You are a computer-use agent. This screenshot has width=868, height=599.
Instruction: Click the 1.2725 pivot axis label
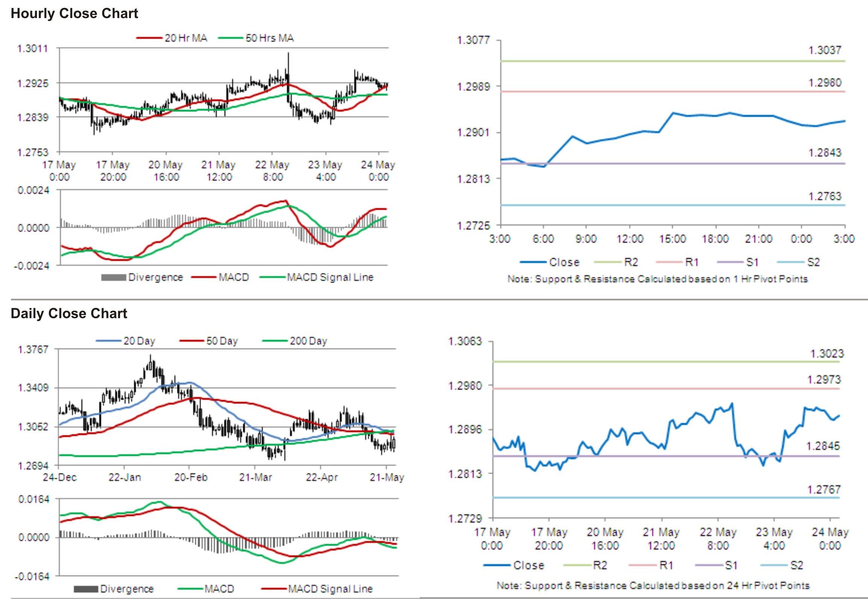474,226
